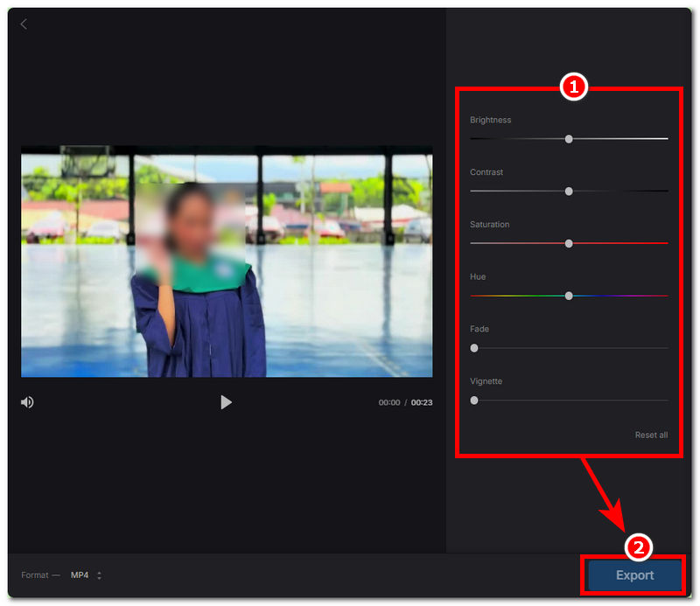This screenshot has height=606, width=700.
Task: Click the Fade slider handle
Action: [474, 348]
